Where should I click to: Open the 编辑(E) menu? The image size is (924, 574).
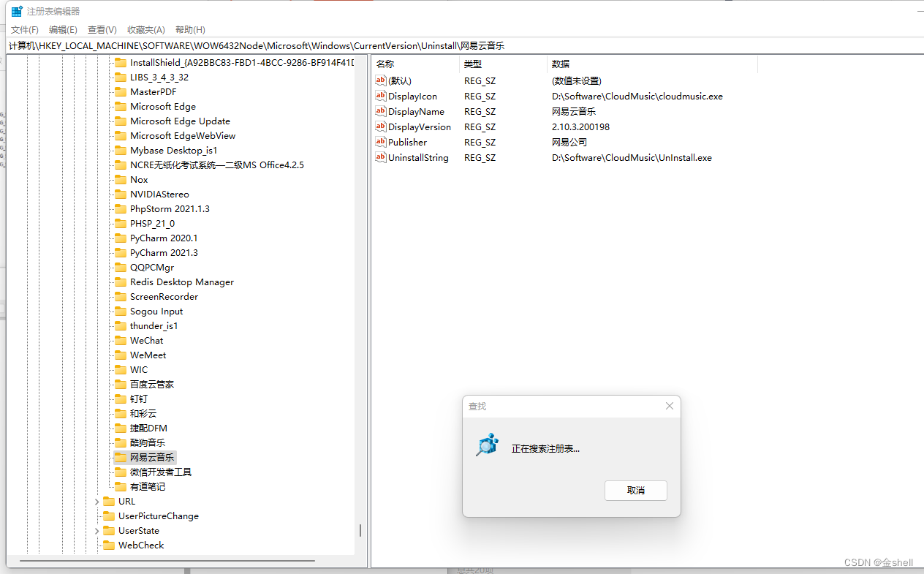pyautogui.click(x=63, y=30)
